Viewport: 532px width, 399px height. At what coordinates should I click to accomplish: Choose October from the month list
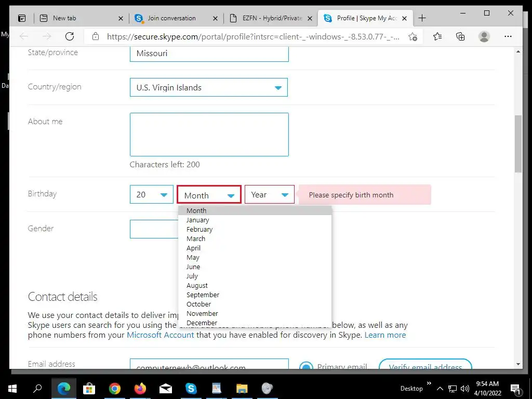(255, 304)
